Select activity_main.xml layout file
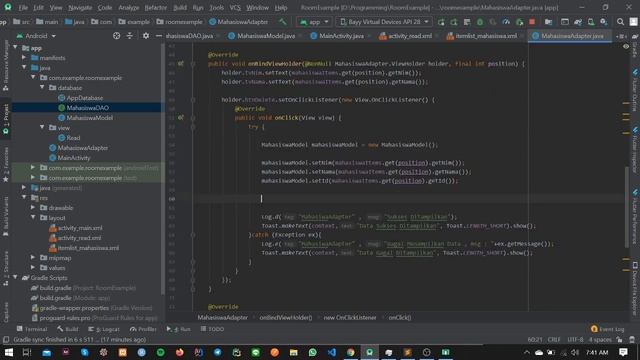The height and width of the screenshot is (360, 640). click(x=80, y=228)
